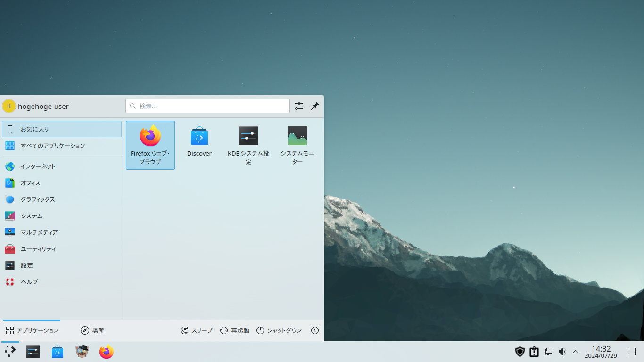This screenshot has width=644, height=362.
Task: Launch システムモニター from the favorites grid
Action: pos(297,145)
